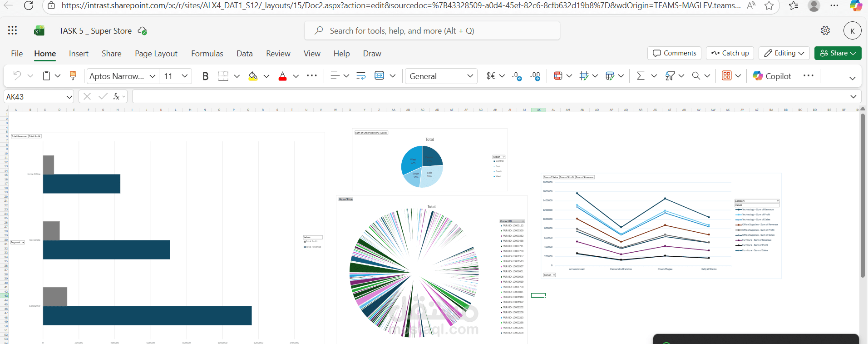Toggle Wrap Text icon

pyautogui.click(x=361, y=76)
